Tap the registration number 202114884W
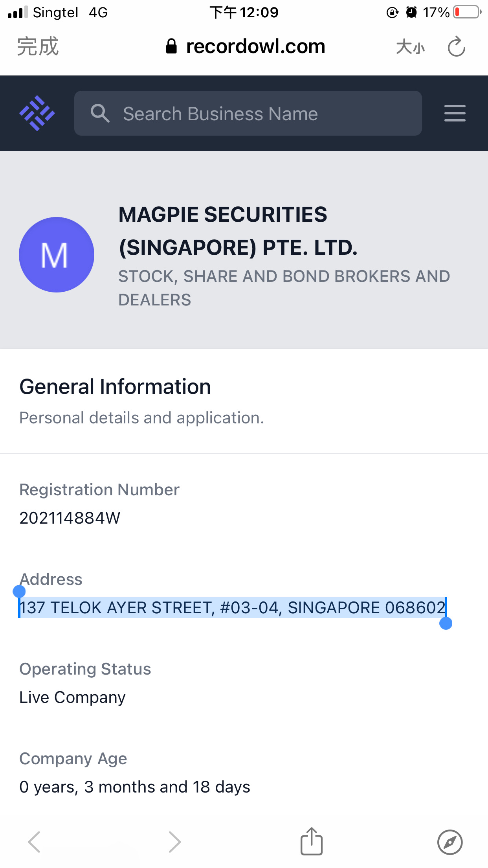The width and height of the screenshot is (488, 868). click(70, 518)
